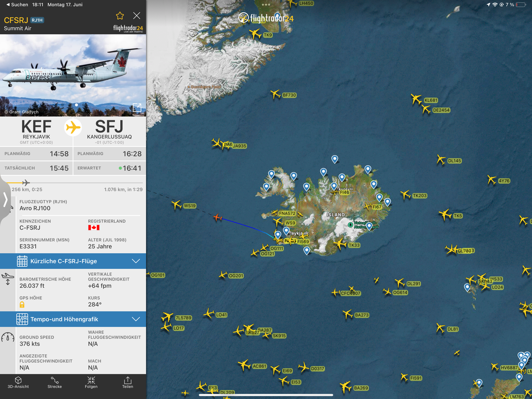Tap the GPS Höhe lock icon
Viewport: 532px width, 399px height.
22,305
